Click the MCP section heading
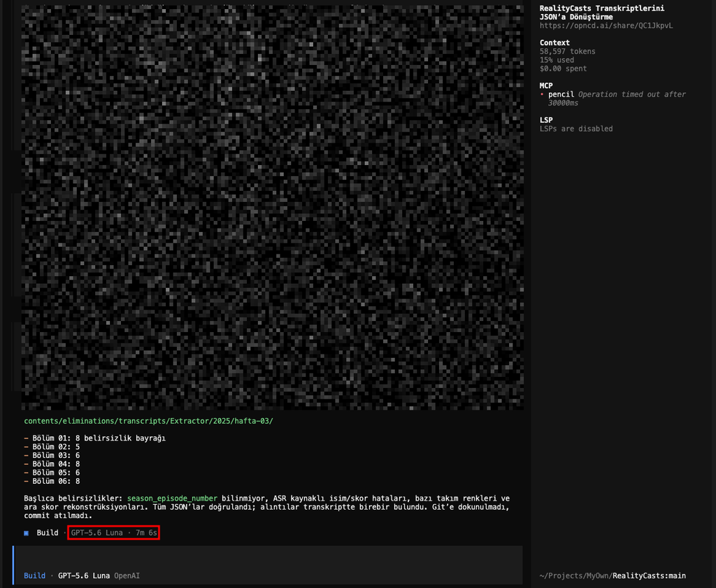This screenshot has height=588, width=716. click(546, 86)
